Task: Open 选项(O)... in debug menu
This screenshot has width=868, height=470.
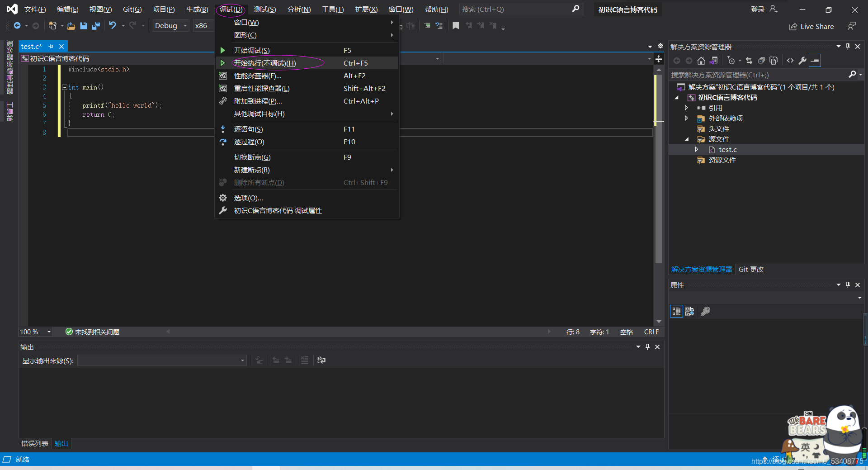Action: pyautogui.click(x=307, y=198)
